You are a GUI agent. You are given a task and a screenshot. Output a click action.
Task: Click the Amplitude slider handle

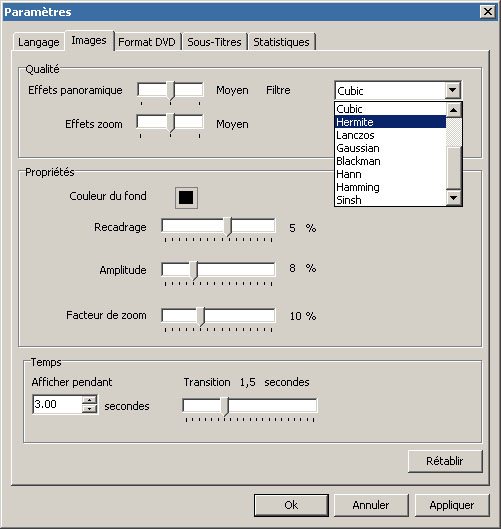[x=194, y=271]
